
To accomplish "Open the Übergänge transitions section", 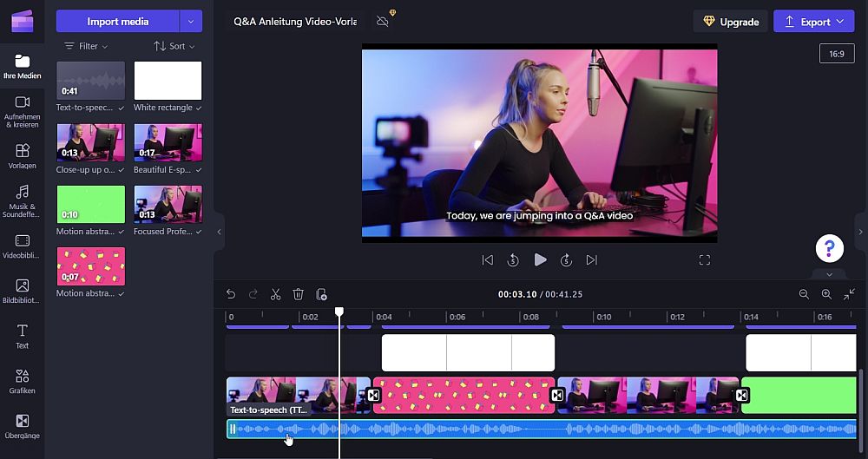I will click(23, 426).
